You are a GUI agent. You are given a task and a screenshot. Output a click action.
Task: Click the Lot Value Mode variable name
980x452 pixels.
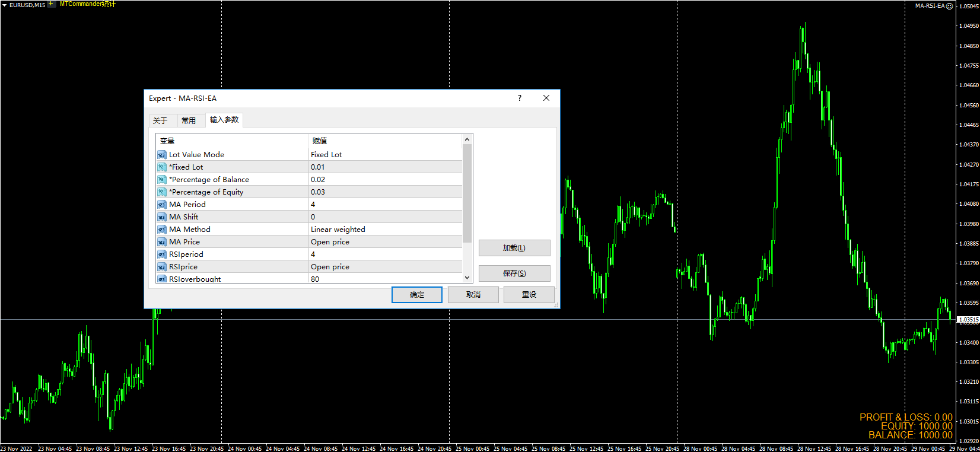[196, 155]
